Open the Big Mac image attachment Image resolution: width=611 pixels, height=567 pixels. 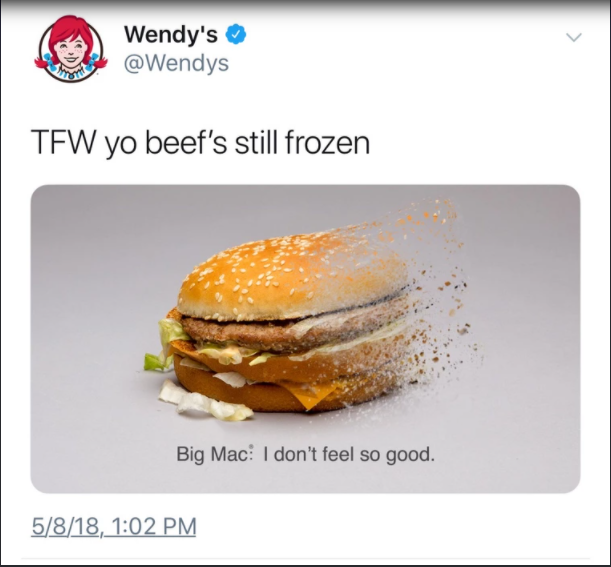click(x=305, y=339)
